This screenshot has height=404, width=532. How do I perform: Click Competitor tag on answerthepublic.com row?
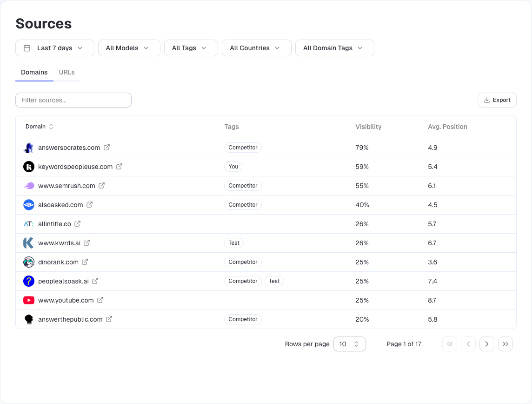(x=243, y=319)
